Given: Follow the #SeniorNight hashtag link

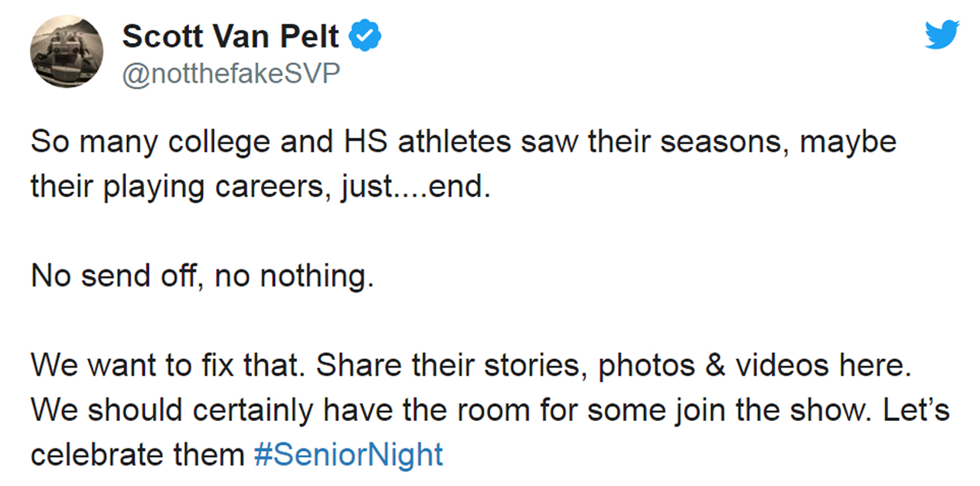Looking at the screenshot, I should (348, 455).
